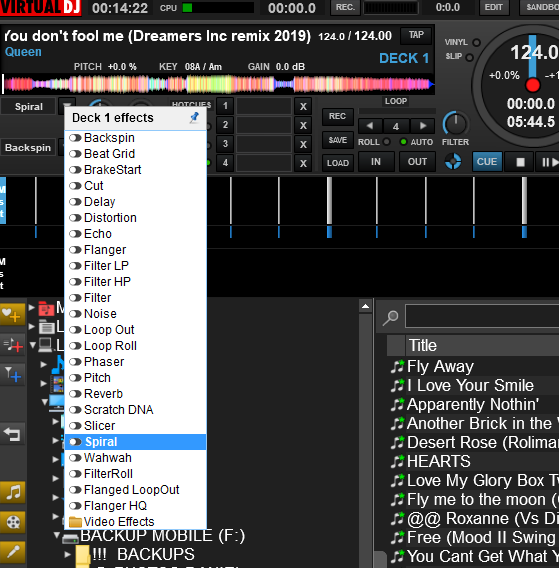Toggle the Flanger effect switch
Viewport: 559px width, 568px height.
tap(75, 250)
